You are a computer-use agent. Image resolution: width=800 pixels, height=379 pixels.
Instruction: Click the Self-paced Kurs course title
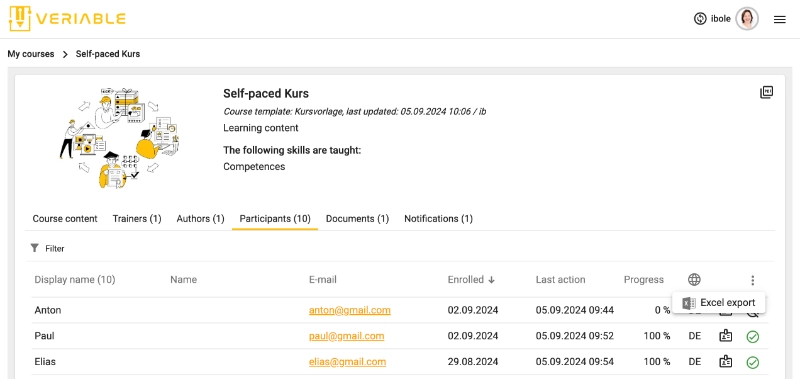[x=266, y=93]
